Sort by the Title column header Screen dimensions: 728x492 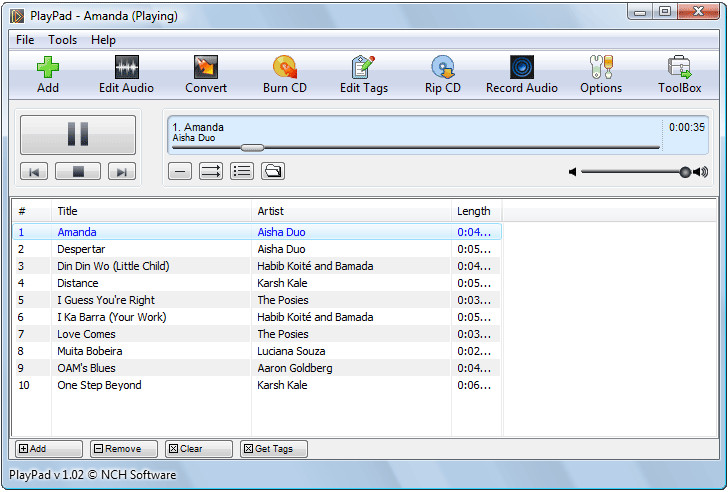[x=151, y=211]
